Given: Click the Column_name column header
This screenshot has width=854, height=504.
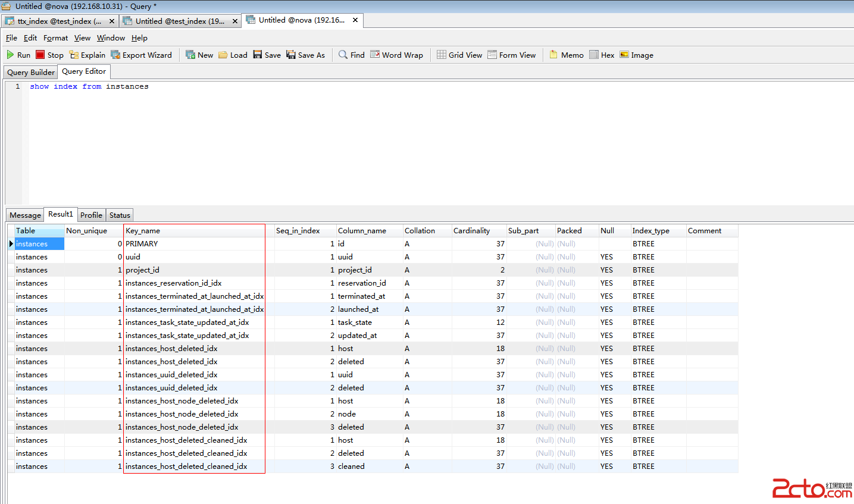Looking at the screenshot, I should tap(370, 230).
